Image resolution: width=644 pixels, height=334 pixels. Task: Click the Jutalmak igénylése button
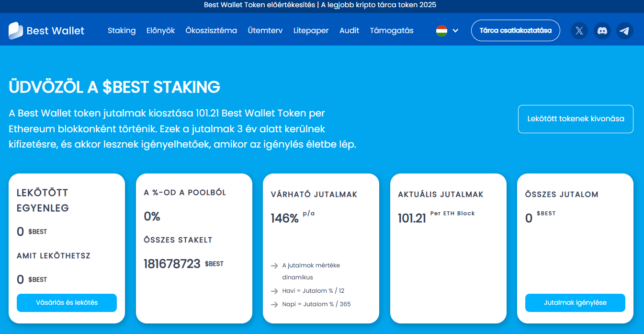pos(575,303)
